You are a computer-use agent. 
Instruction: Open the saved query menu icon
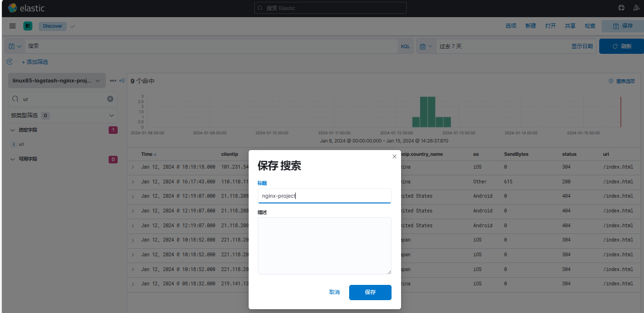pos(15,46)
